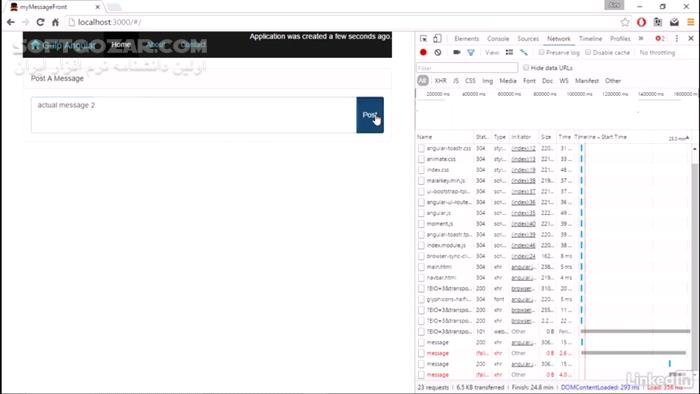Open the No throttling dropdown

point(657,53)
